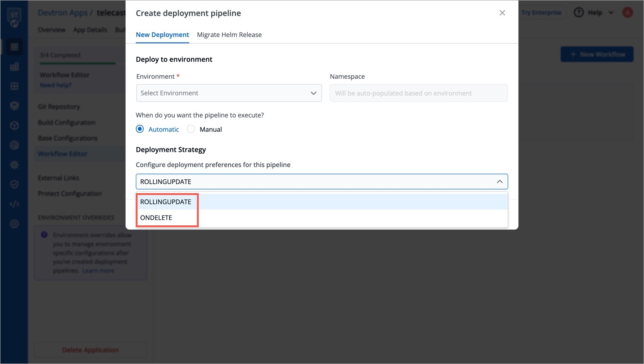Open the code brackets icon in sidebar
Viewport: 644px width, 364px height.
[14, 204]
